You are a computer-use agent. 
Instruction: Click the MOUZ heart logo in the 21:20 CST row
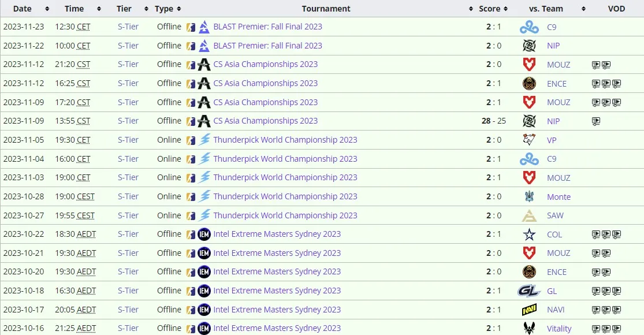529,65
